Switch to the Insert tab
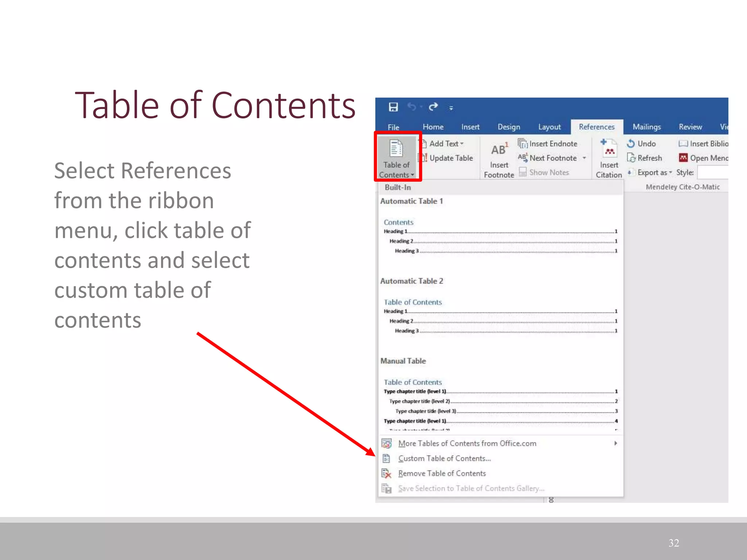 (470, 127)
